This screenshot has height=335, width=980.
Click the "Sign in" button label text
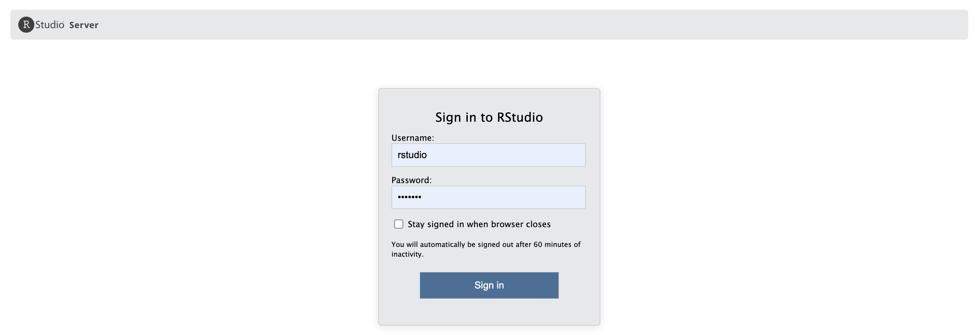point(489,285)
